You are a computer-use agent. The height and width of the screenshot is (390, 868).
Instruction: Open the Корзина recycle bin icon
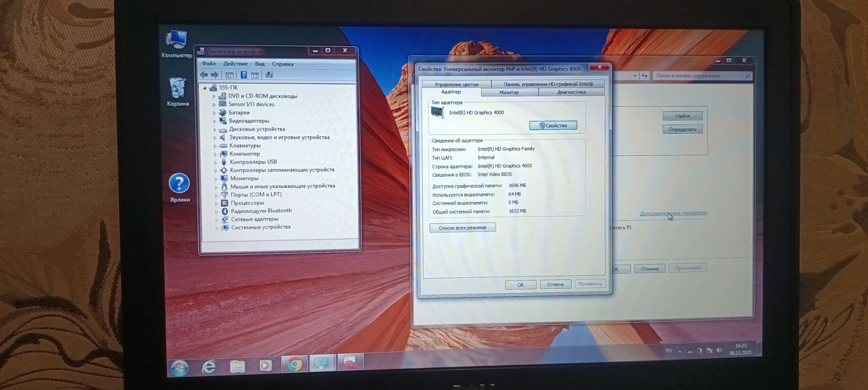coord(178,92)
